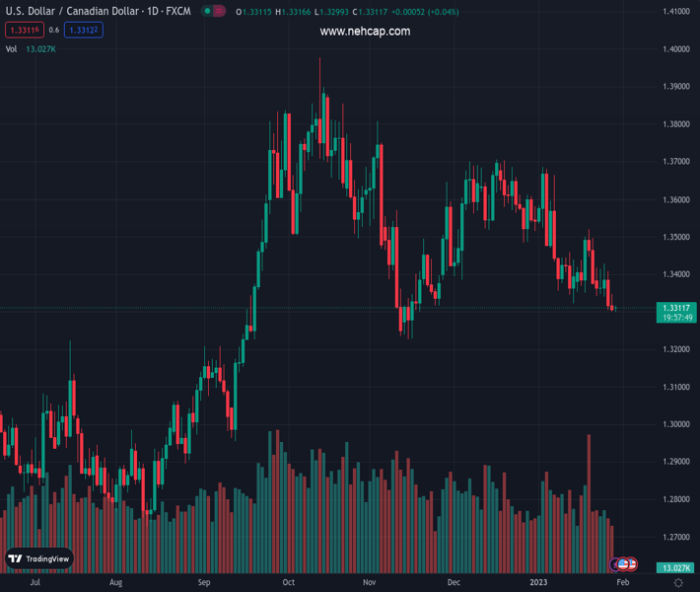The image size is (700, 592).
Task: Click the Feb label on time axis
Action: [621, 583]
